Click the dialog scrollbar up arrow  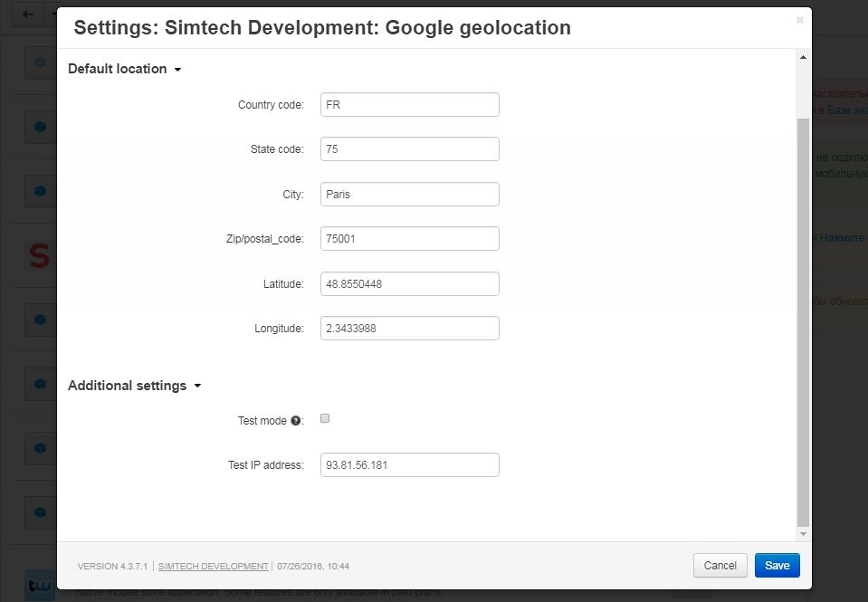(x=803, y=57)
